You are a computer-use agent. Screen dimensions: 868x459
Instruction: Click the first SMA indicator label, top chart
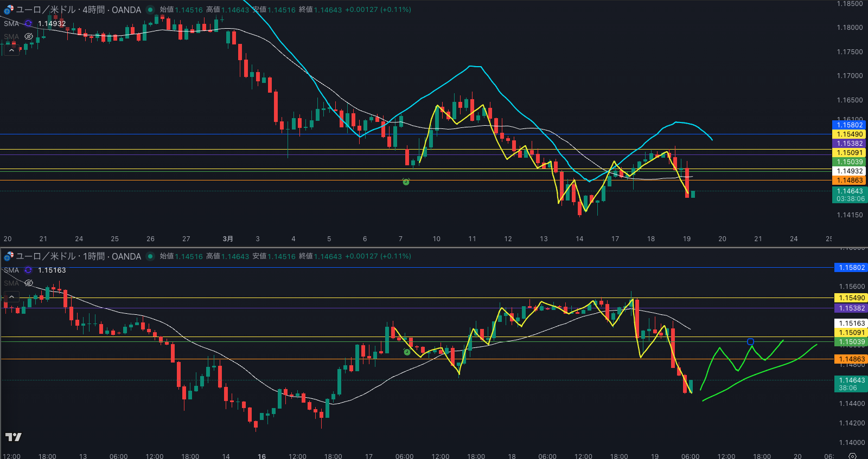[11, 23]
